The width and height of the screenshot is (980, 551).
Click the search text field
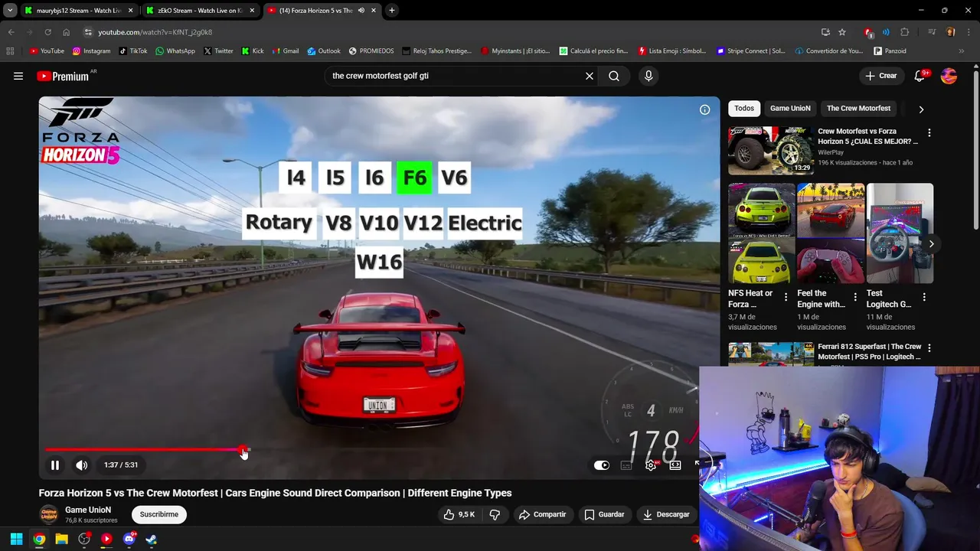coord(456,76)
